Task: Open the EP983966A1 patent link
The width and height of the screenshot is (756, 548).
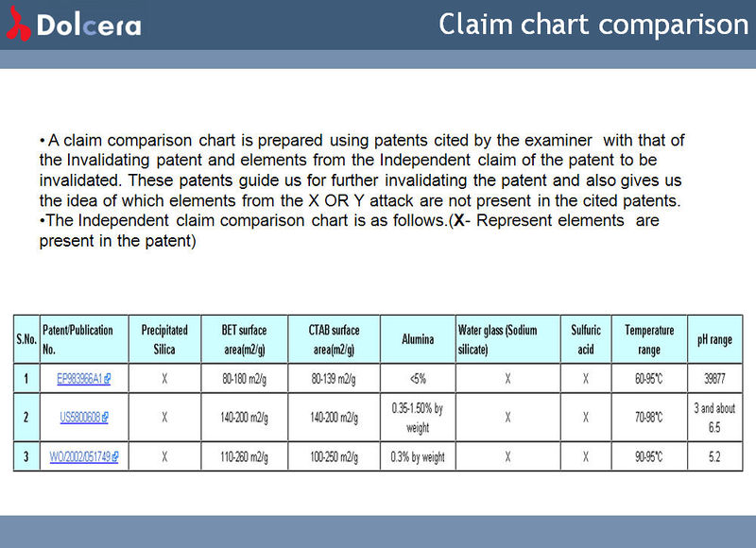Action: point(79,379)
